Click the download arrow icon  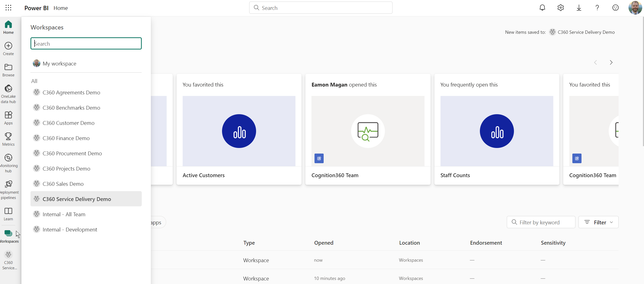coord(579,8)
